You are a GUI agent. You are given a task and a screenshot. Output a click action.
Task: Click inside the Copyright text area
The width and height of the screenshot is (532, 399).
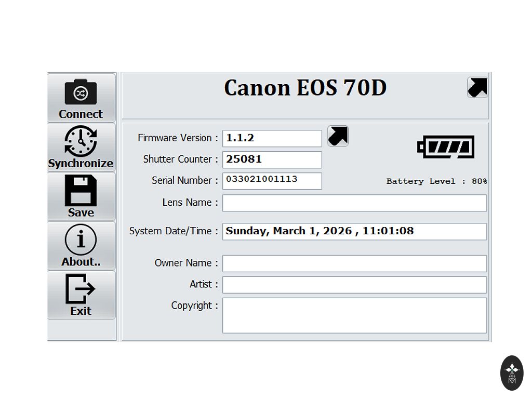tap(354, 315)
